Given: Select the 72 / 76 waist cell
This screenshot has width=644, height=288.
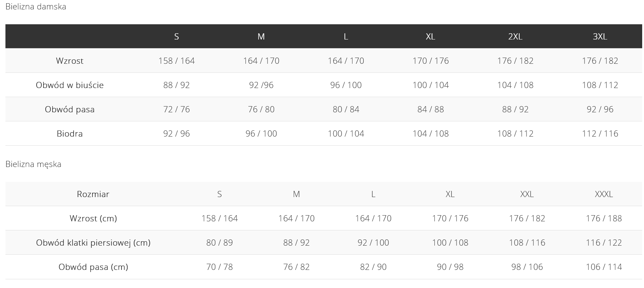Looking at the screenshot, I should (x=177, y=109).
